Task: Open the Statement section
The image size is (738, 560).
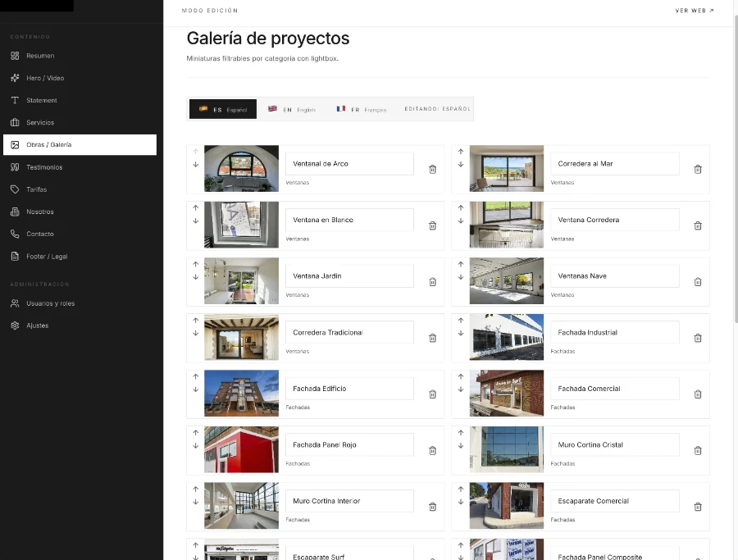Action: click(80, 100)
